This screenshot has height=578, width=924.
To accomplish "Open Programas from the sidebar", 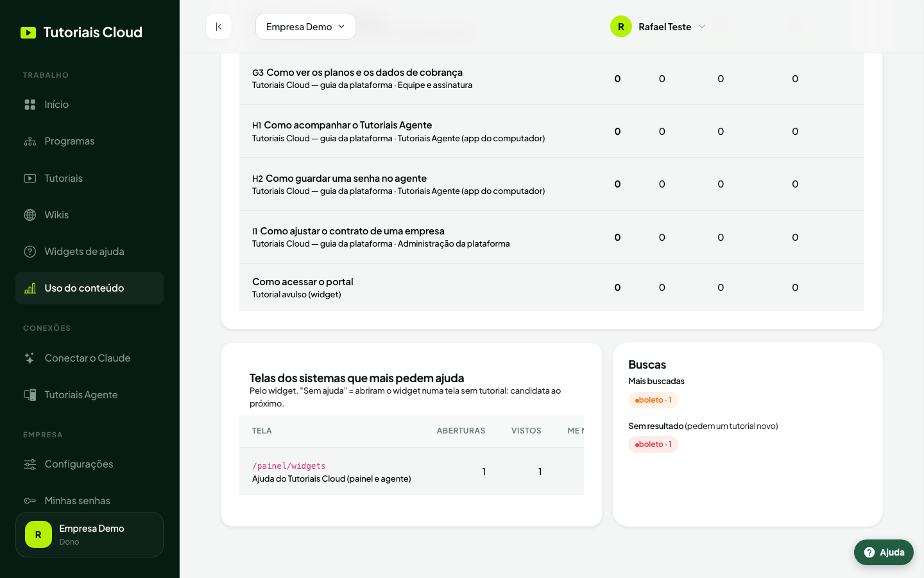I will coord(89,141).
